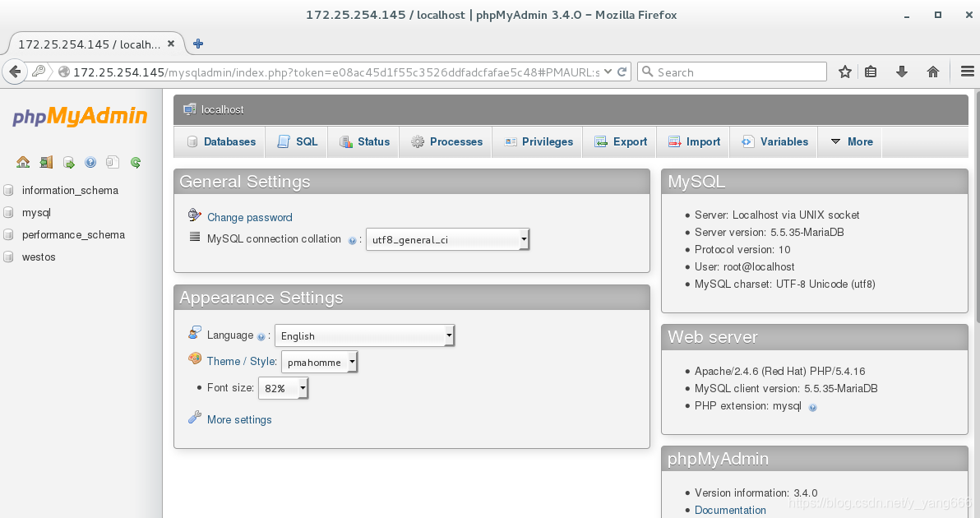
Task: Go to the Processes tab
Action: tap(446, 142)
